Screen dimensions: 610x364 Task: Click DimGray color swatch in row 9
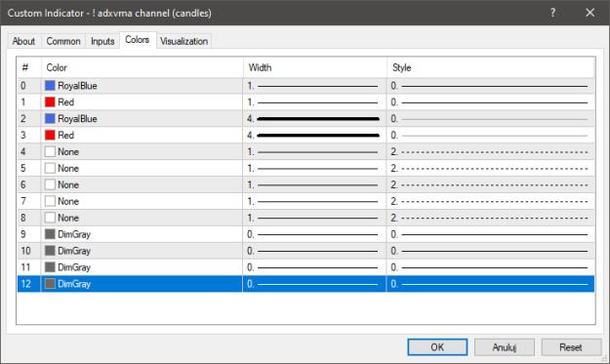(x=50, y=234)
